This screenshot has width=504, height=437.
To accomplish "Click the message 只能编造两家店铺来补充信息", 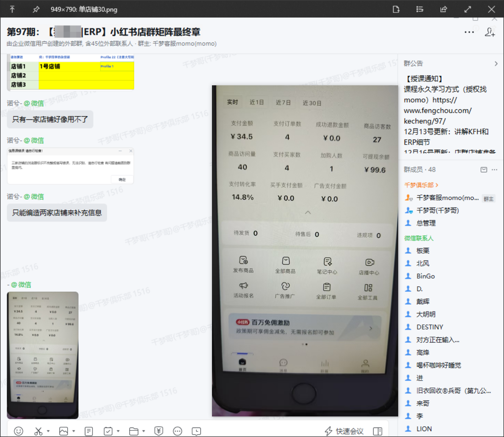I will (57, 213).
